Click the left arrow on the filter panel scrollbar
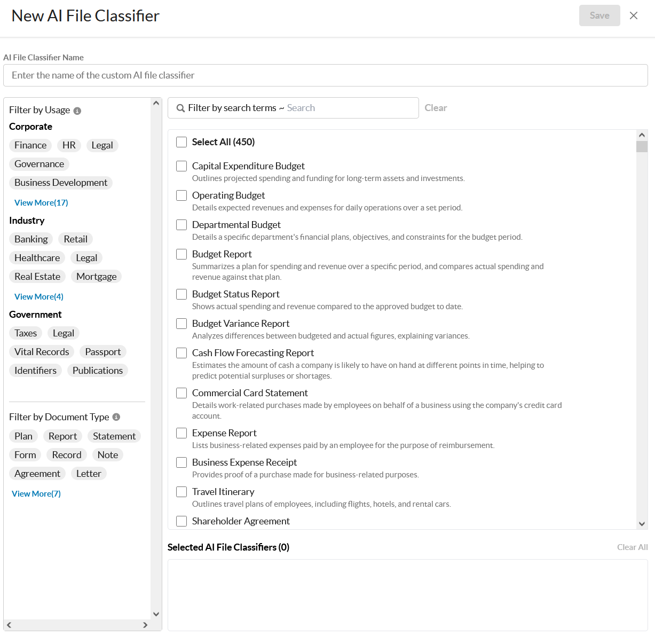This screenshot has height=644, width=655. tap(9, 625)
